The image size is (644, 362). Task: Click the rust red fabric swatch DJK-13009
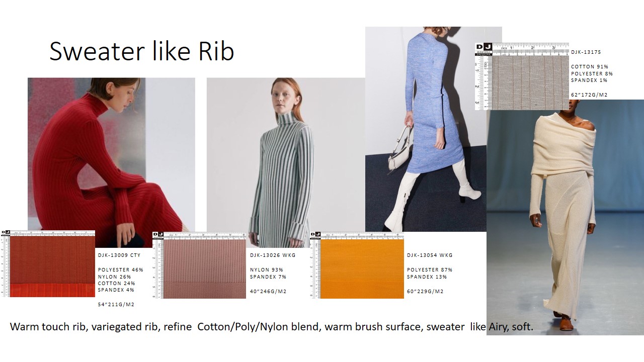click(x=52, y=267)
